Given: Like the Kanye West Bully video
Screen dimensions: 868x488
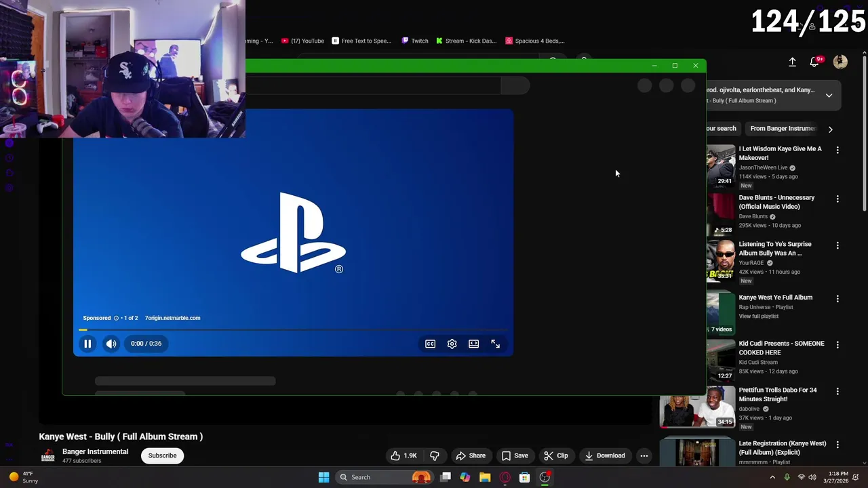Looking at the screenshot, I should 403,455.
